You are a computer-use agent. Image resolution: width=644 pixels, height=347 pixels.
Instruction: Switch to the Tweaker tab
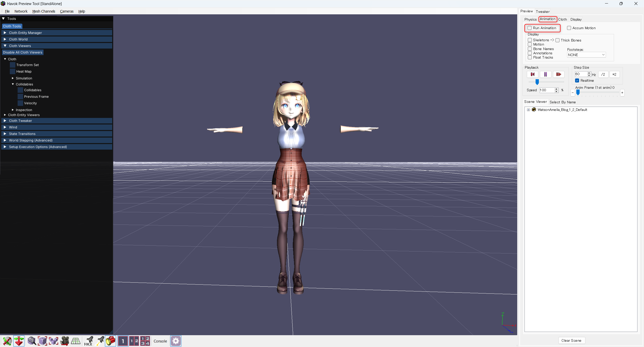543,12
